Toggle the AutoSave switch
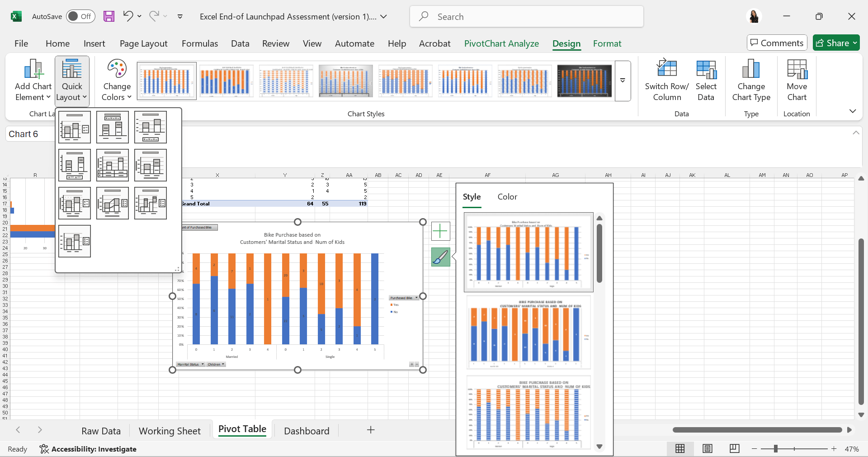This screenshot has height=457, width=868. (80, 17)
